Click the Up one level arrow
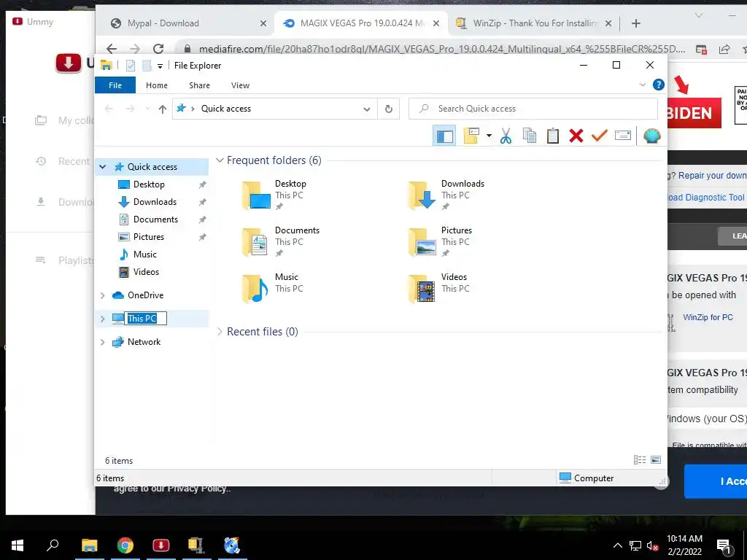This screenshot has width=747, height=560. (163, 109)
